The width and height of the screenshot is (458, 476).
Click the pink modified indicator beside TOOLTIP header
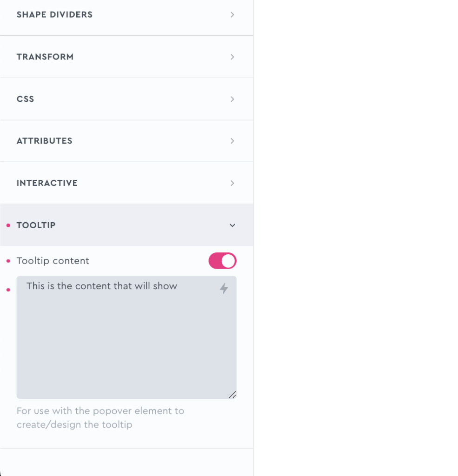click(x=7, y=225)
